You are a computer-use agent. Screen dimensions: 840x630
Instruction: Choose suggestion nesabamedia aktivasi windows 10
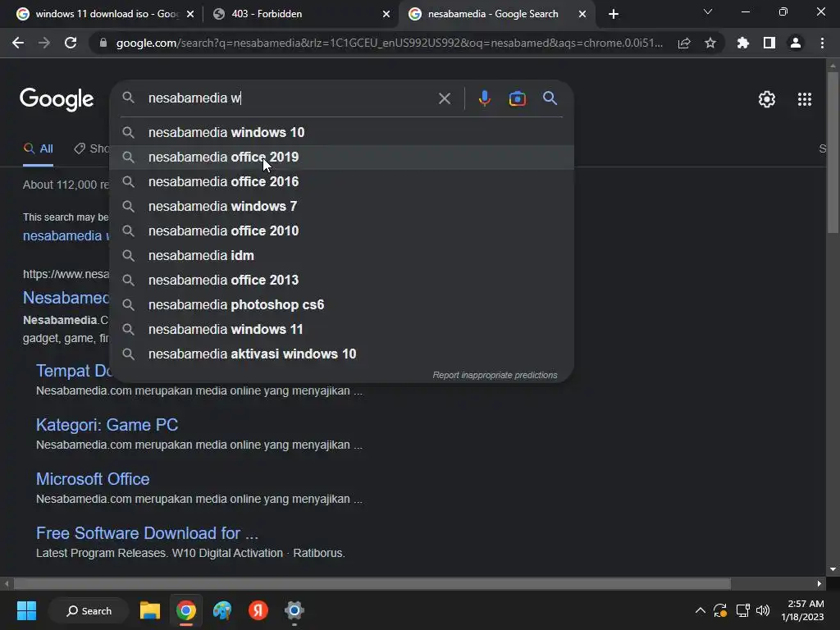[342, 354]
